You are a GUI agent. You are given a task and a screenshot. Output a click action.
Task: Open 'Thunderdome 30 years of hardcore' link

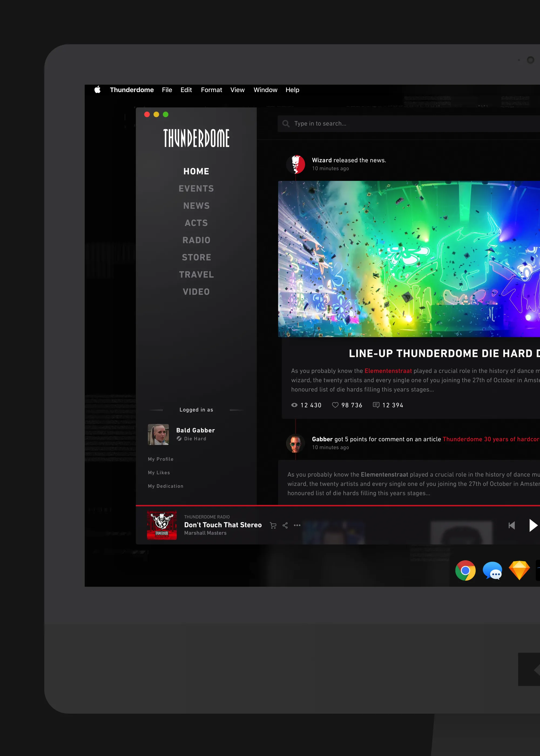[491, 439]
